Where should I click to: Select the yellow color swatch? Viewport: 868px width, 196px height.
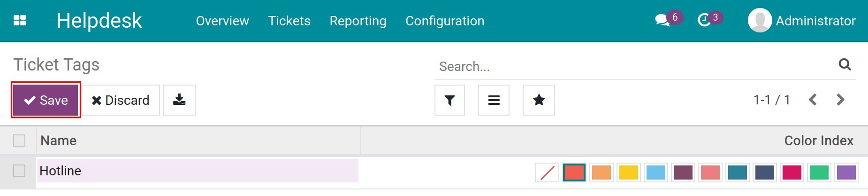click(629, 172)
